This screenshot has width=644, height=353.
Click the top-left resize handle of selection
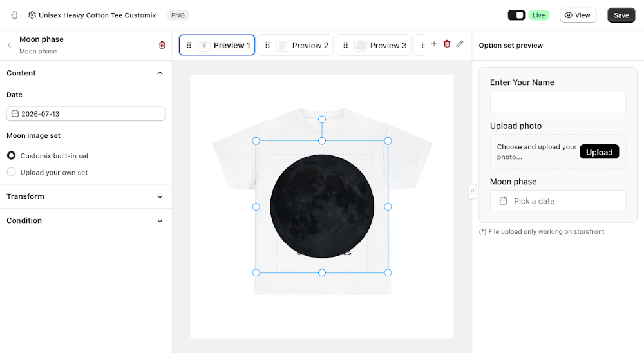tap(256, 141)
